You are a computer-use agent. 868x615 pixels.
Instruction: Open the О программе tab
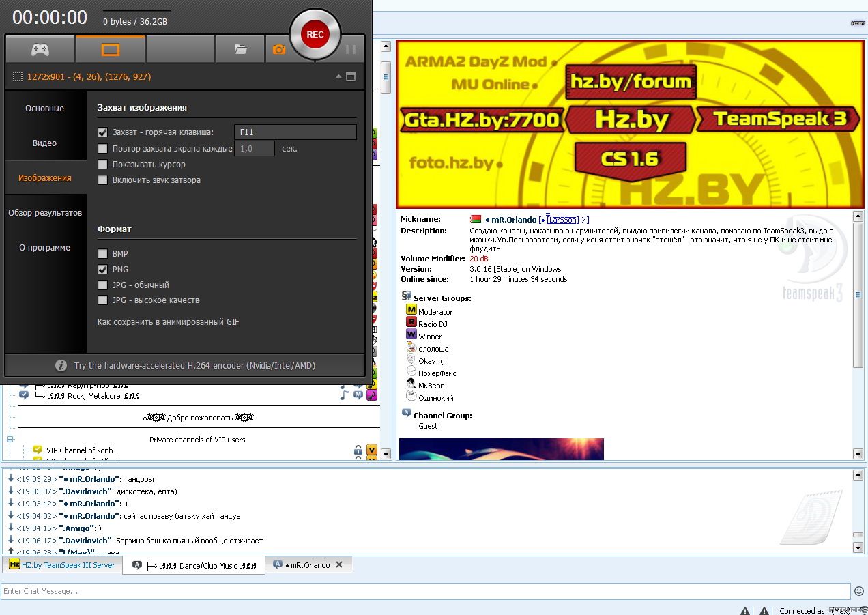(x=45, y=248)
